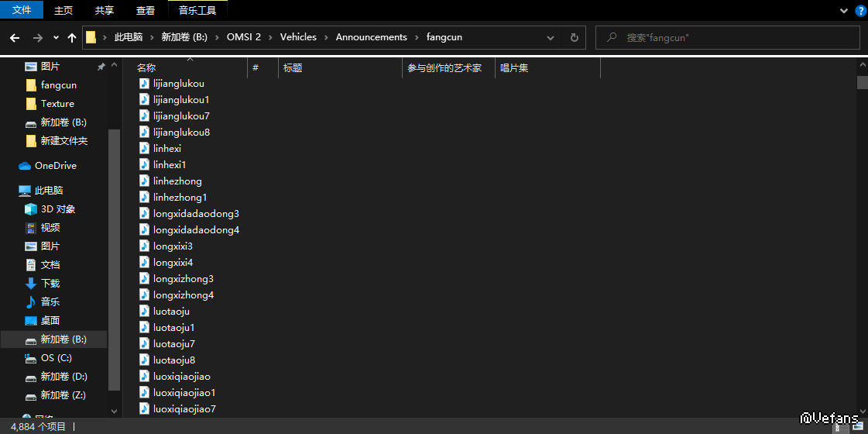Click the Forward navigation arrow
Viewport: 868px width, 434px height.
[37, 37]
